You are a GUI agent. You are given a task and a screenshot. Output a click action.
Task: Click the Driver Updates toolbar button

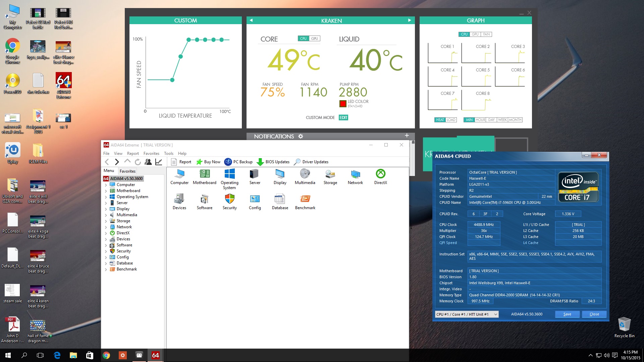(311, 162)
